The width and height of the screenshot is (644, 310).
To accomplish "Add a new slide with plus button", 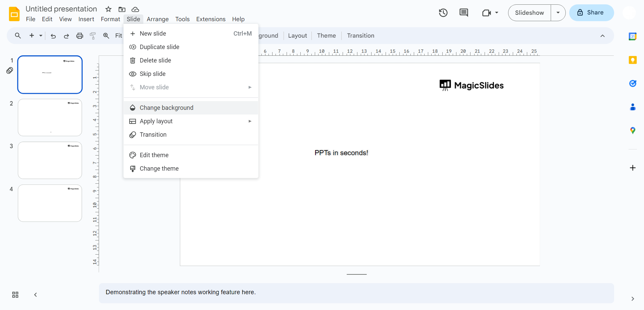I will click(x=32, y=36).
